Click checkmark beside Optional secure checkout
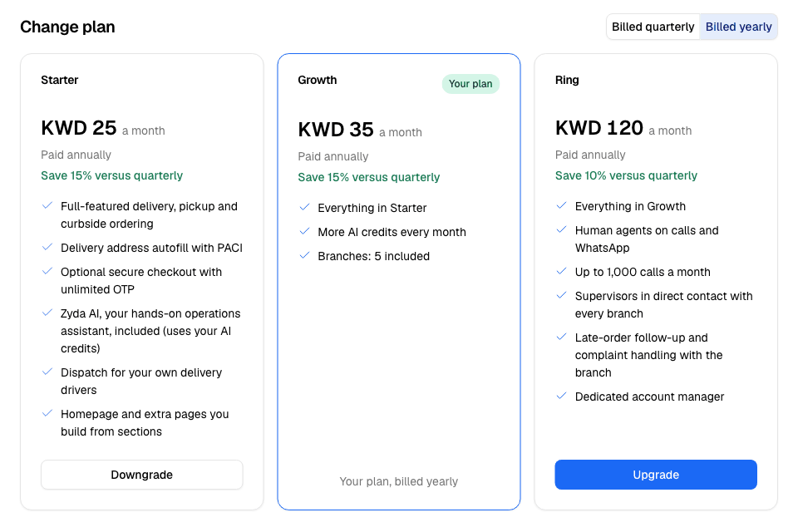798x532 pixels. coord(47,271)
